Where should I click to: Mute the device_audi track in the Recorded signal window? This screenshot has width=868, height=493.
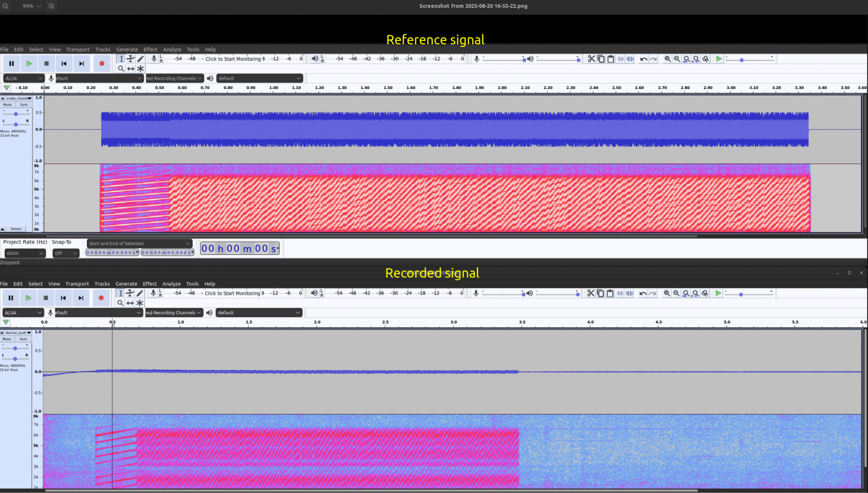7,339
